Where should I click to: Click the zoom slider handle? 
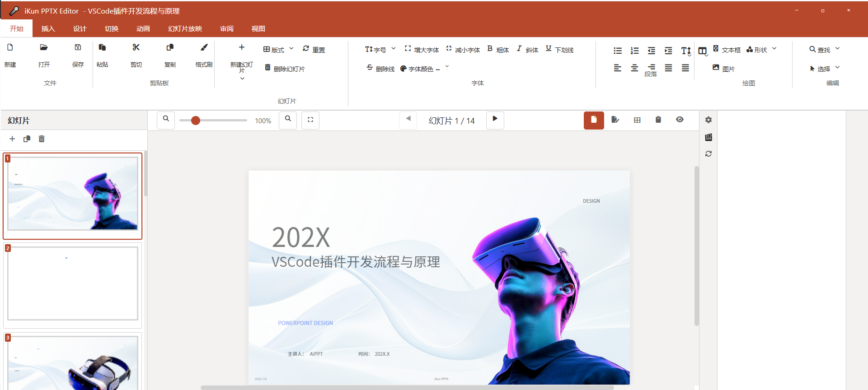(195, 121)
